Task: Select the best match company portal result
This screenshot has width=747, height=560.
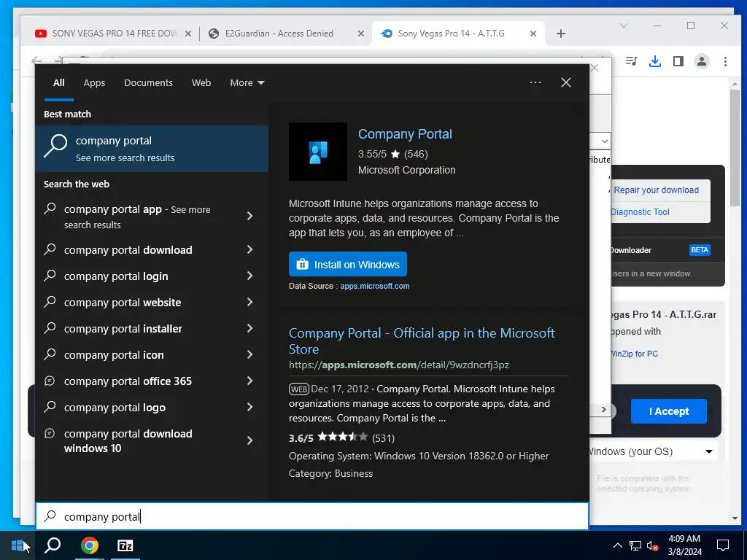Action: (x=152, y=149)
